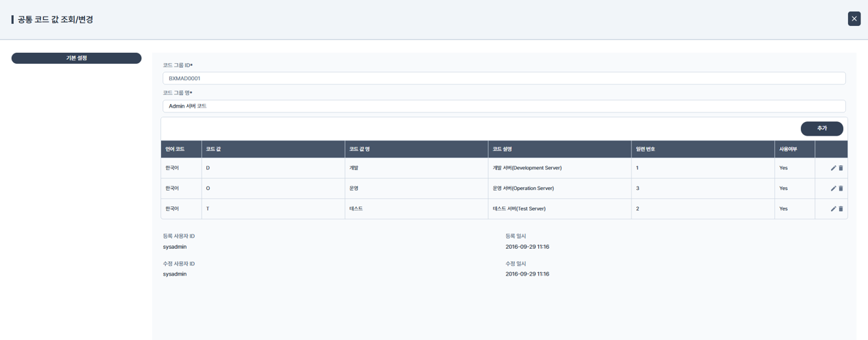Close the 공통 코드 값 조회/변경 dialog
This screenshot has height=340, width=868.
pos(854,19)
